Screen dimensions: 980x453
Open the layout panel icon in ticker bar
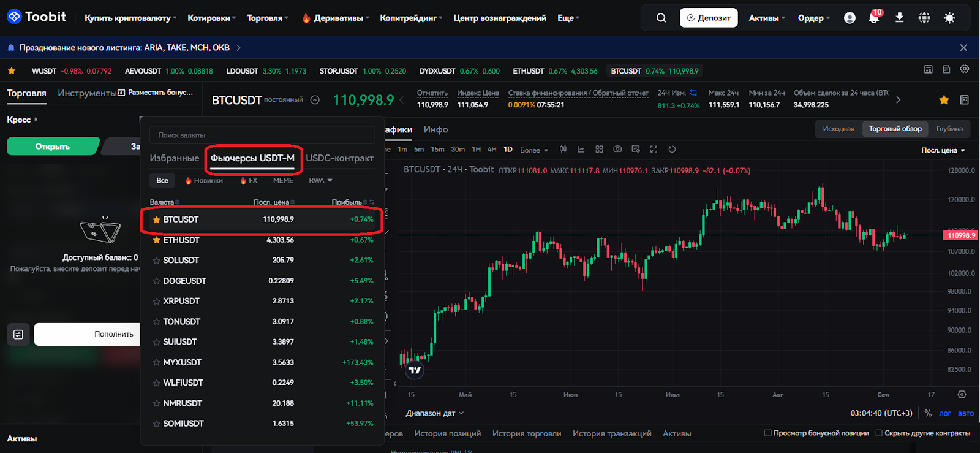929,70
